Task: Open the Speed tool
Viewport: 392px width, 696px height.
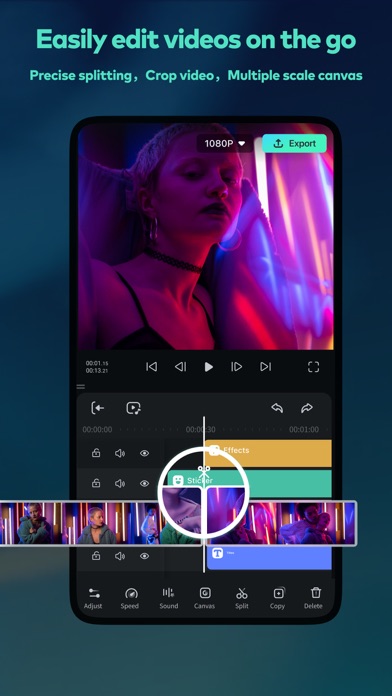Action: [x=130, y=598]
